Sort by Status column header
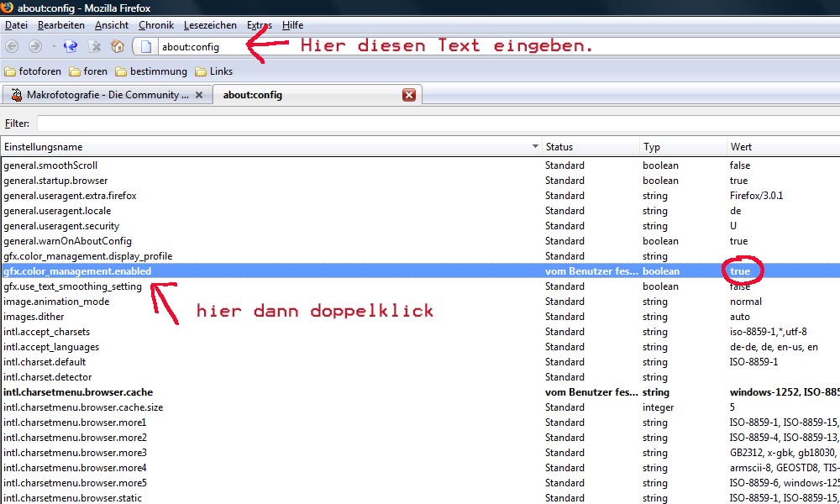The height and width of the screenshot is (504, 840). coord(591,147)
